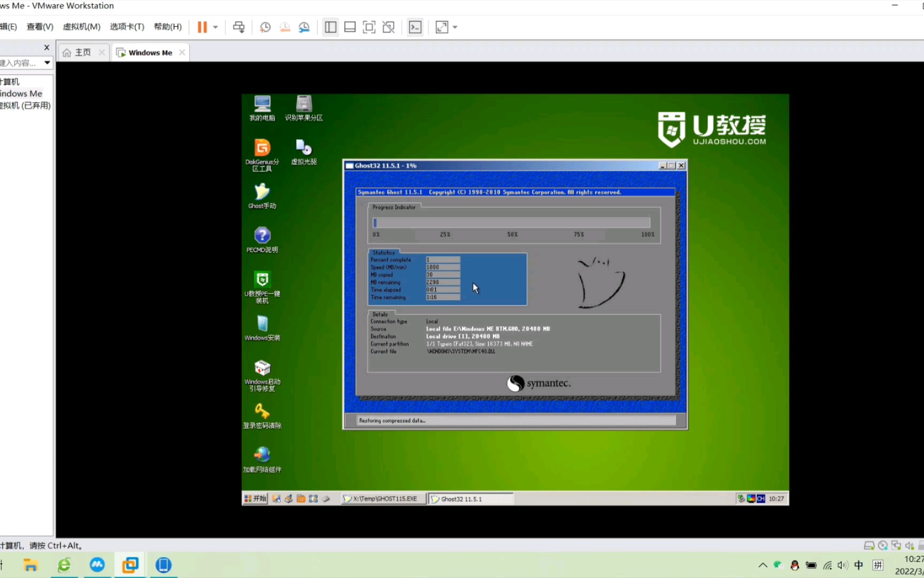Open 登录密码清除 key icon
Viewport: 924px width, 578px height.
[x=262, y=416]
